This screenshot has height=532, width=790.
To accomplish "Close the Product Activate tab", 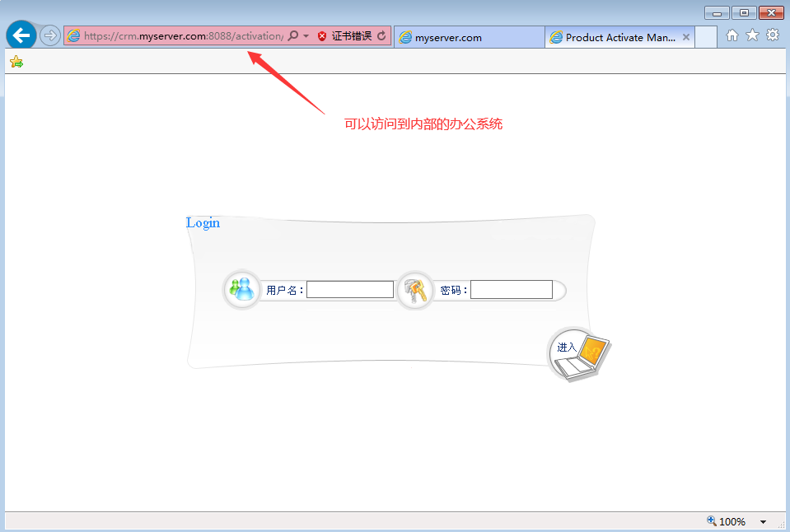I will pos(686,37).
